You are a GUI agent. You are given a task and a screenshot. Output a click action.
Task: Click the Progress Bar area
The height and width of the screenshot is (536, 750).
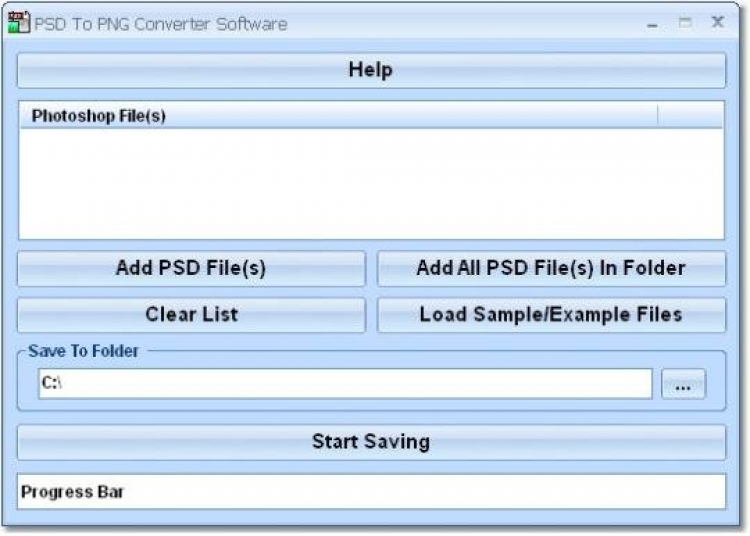(371, 492)
